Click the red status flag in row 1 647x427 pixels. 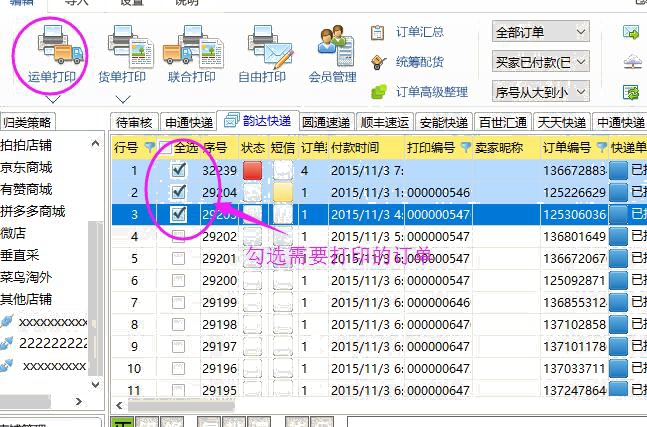click(x=253, y=170)
